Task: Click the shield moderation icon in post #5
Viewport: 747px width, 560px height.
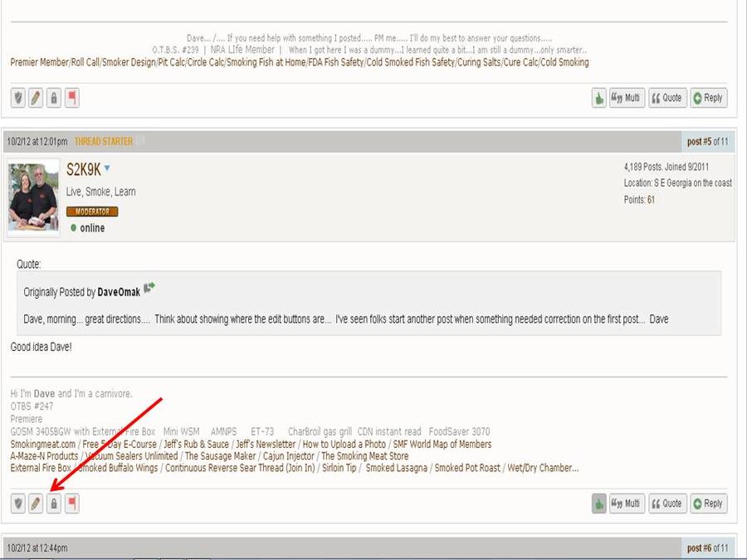Action: coord(18,504)
